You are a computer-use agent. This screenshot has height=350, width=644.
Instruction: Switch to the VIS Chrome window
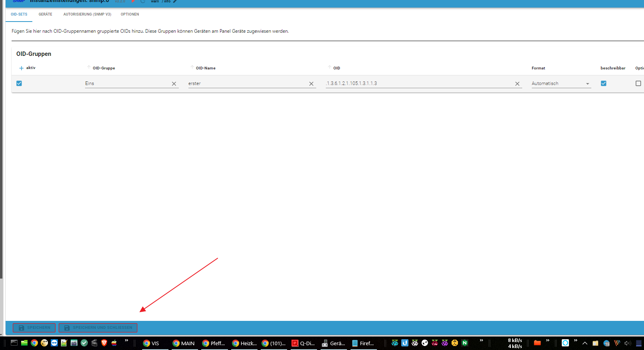(x=155, y=343)
